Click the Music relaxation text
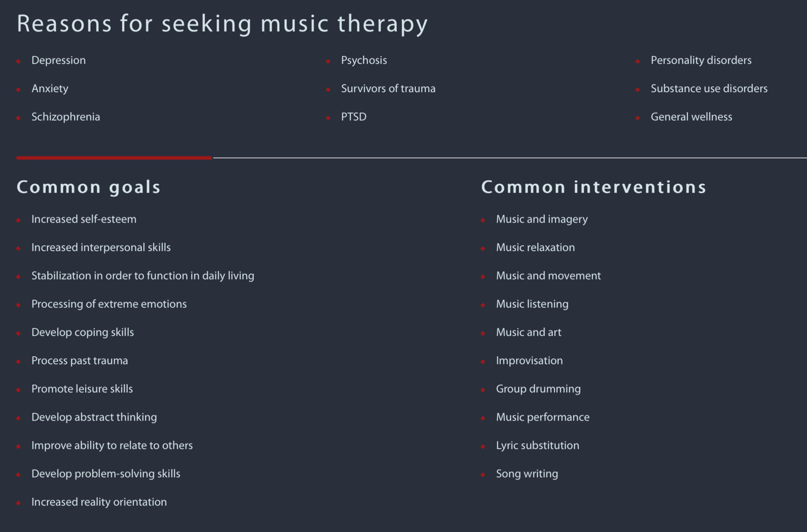Viewport: 807px width, 532px height. pos(535,247)
